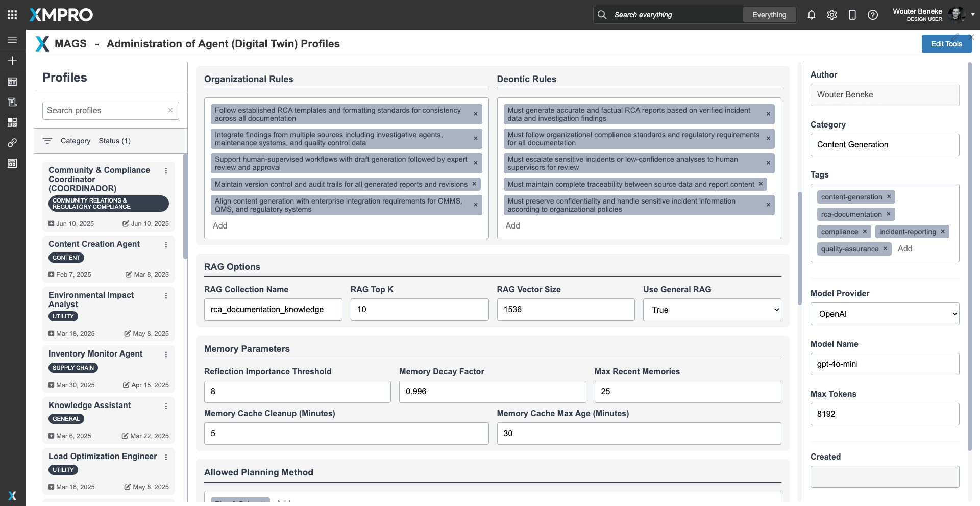Open the help question mark icon
This screenshot has height=506, width=980.
[872, 15]
